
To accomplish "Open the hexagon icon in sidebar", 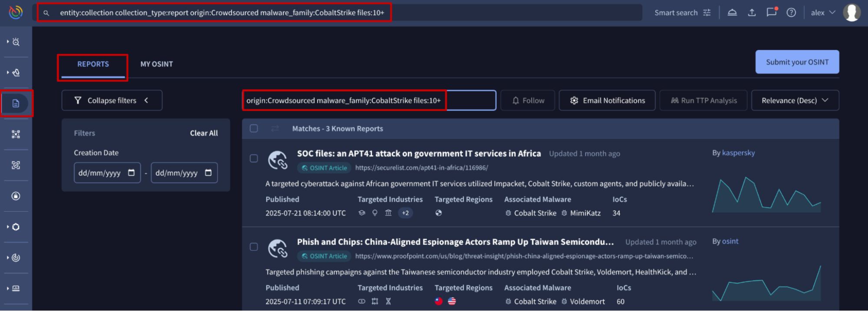I will 16,227.
